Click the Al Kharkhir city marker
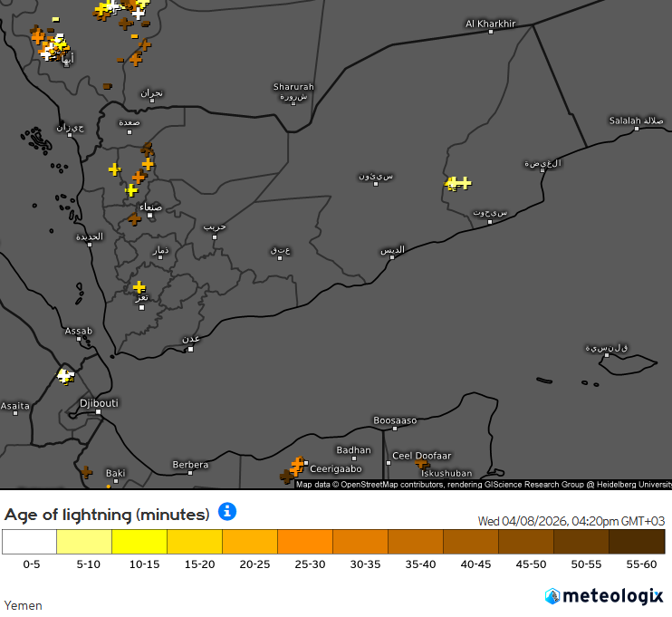 pyautogui.click(x=491, y=32)
